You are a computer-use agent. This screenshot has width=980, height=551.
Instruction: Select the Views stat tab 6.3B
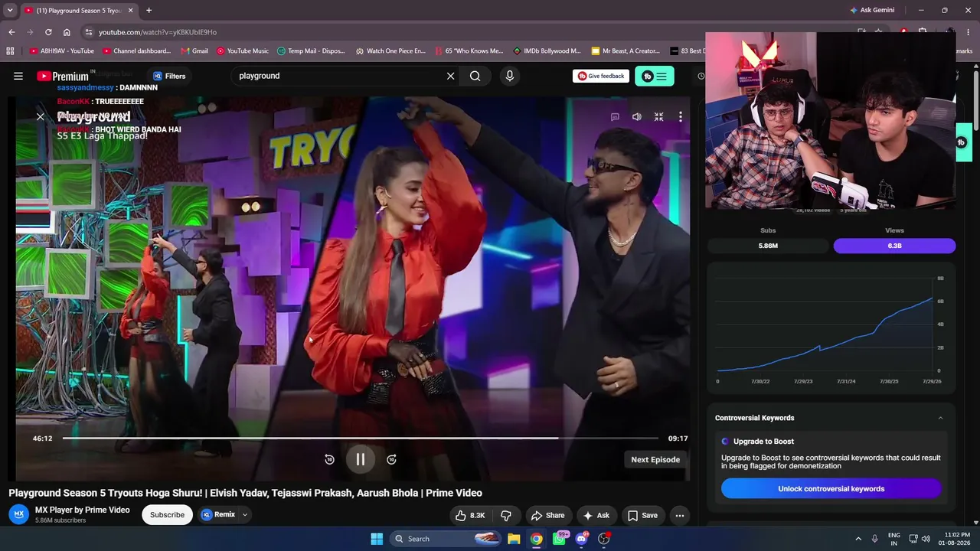894,246
